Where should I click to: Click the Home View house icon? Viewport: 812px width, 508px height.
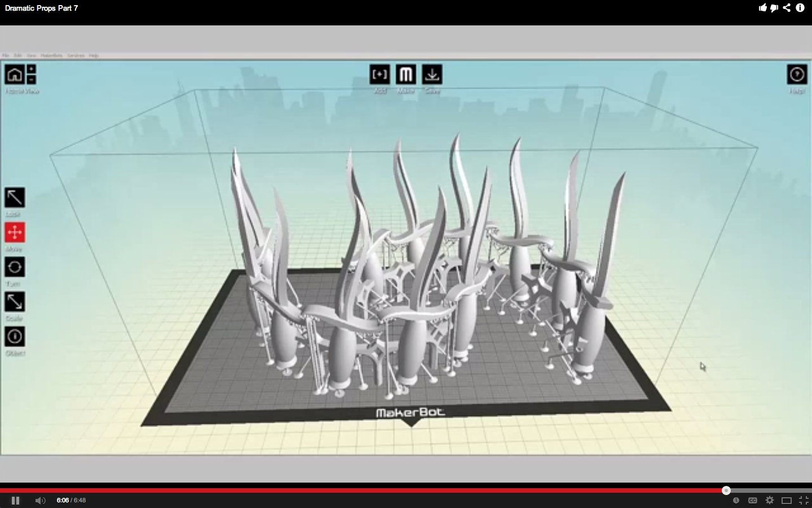pyautogui.click(x=15, y=74)
